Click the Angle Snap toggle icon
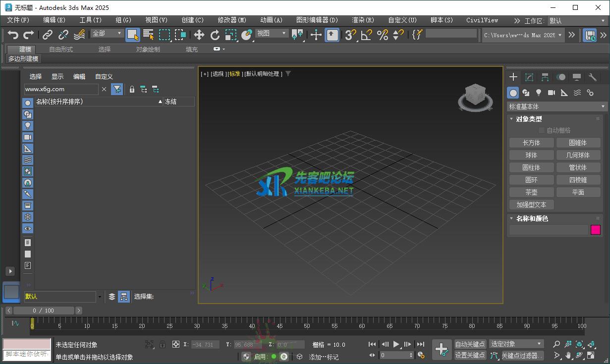The image size is (610, 364). click(x=366, y=35)
